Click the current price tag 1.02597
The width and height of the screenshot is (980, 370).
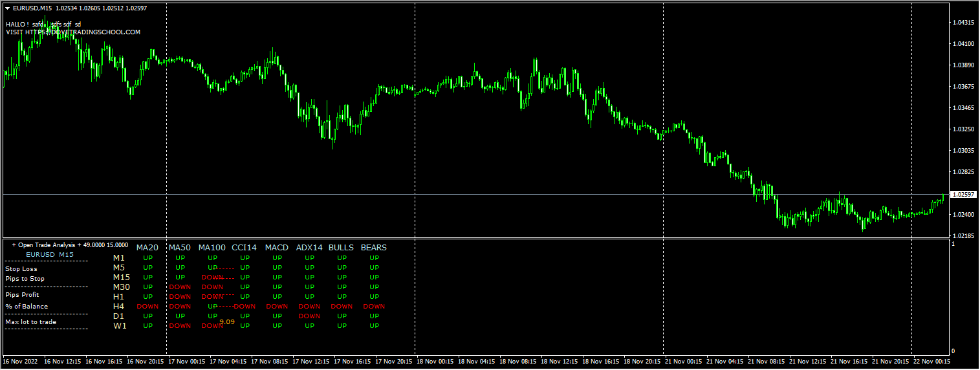tap(963, 194)
